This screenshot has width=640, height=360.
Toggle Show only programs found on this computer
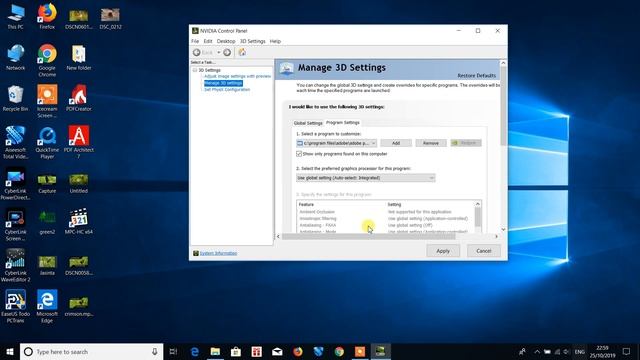(x=299, y=154)
